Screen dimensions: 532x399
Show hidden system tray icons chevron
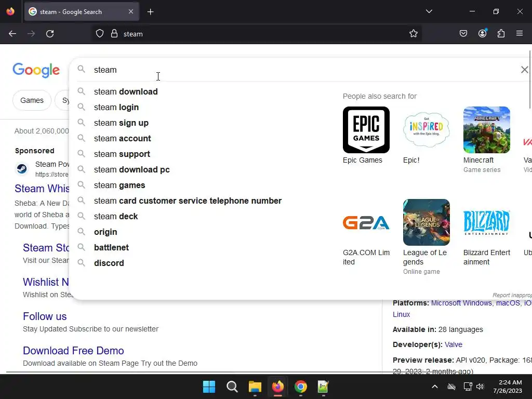click(435, 387)
